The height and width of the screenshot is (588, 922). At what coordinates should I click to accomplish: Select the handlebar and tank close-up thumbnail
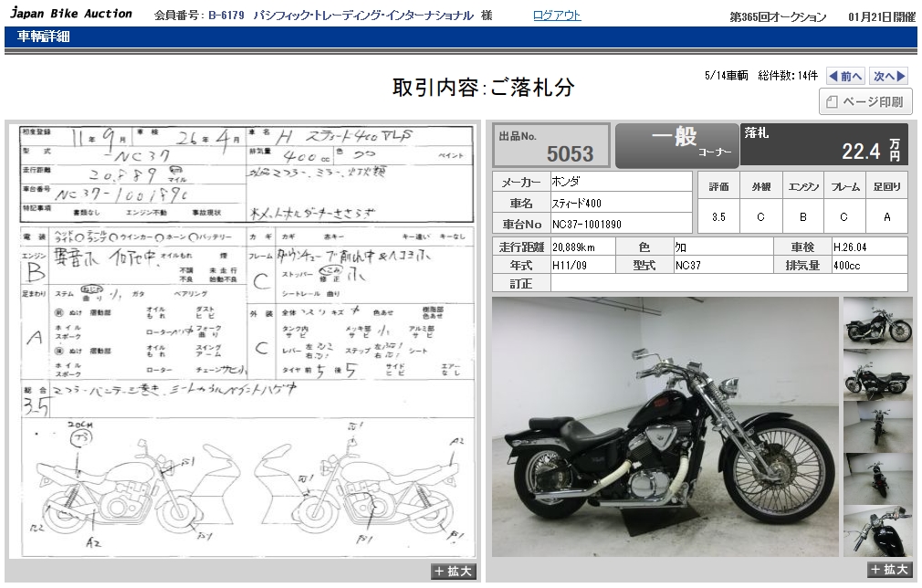tap(877, 530)
